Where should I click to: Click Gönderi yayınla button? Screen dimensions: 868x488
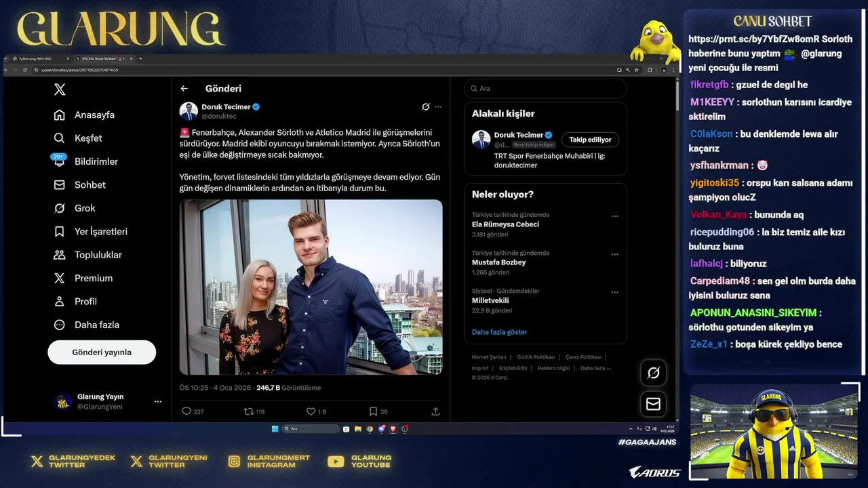pos(102,352)
